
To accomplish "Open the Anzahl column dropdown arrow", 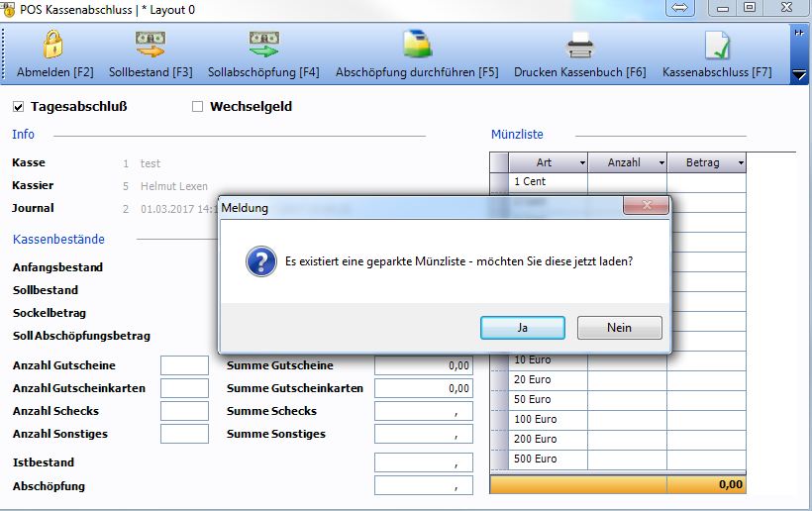I will [x=660, y=162].
